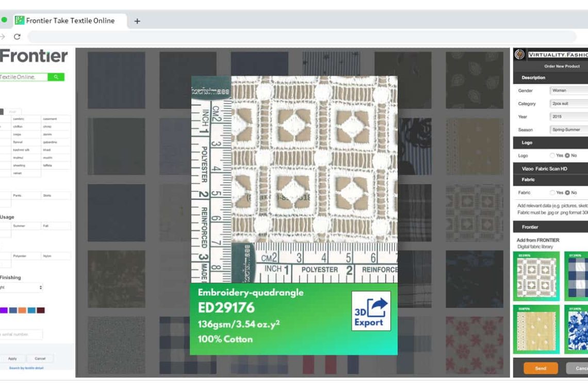This screenshot has width=588, height=392.
Task: Open the Category dropdown showing 2pcs suit
Action: click(x=568, y=104)
